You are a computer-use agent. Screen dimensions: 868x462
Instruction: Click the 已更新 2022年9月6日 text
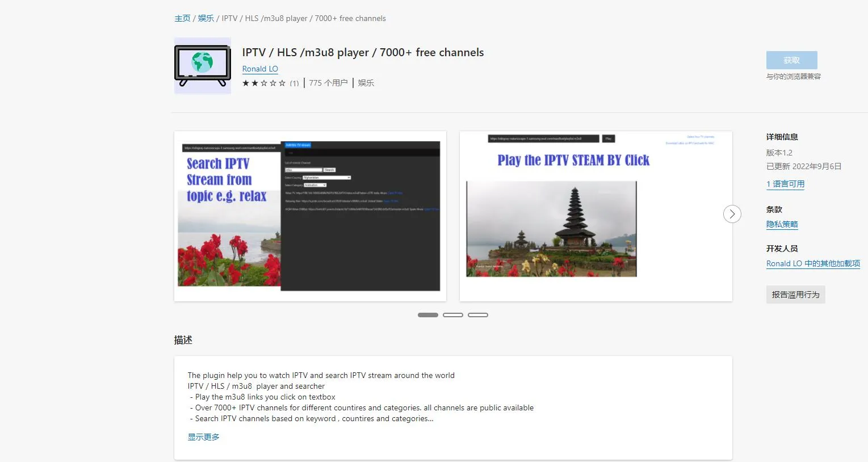tap(804, 166)
